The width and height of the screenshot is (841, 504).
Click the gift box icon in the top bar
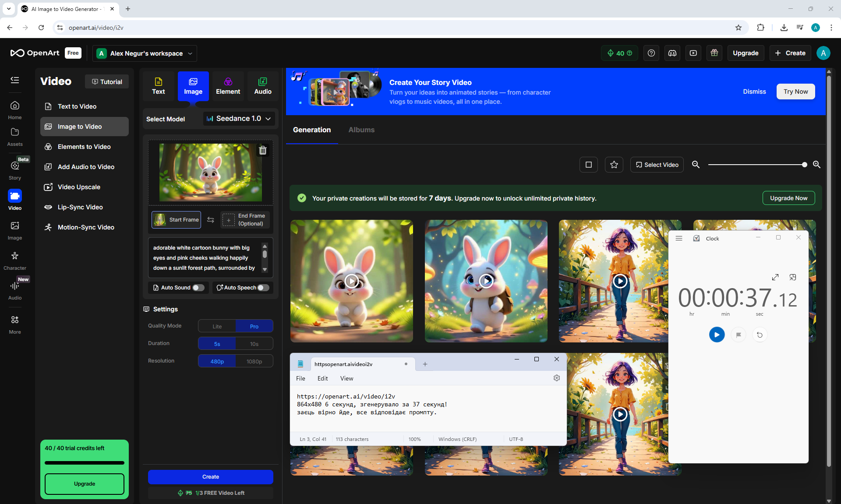coord(714,53)
